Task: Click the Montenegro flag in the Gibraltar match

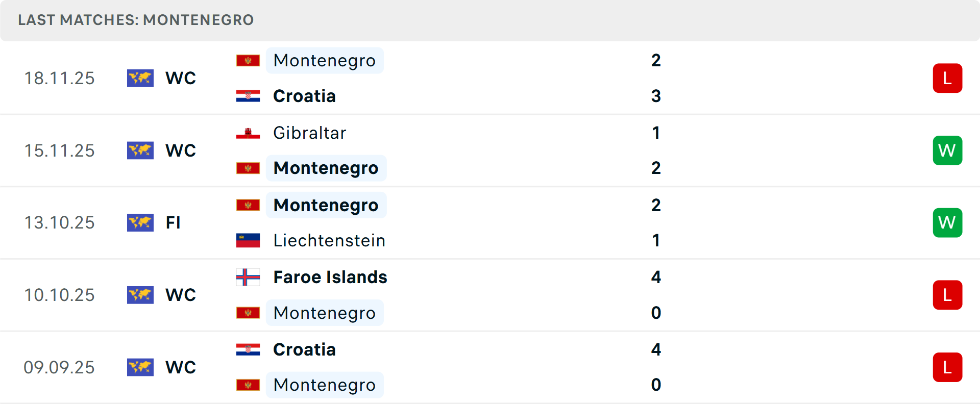Action: click(248, 168)
